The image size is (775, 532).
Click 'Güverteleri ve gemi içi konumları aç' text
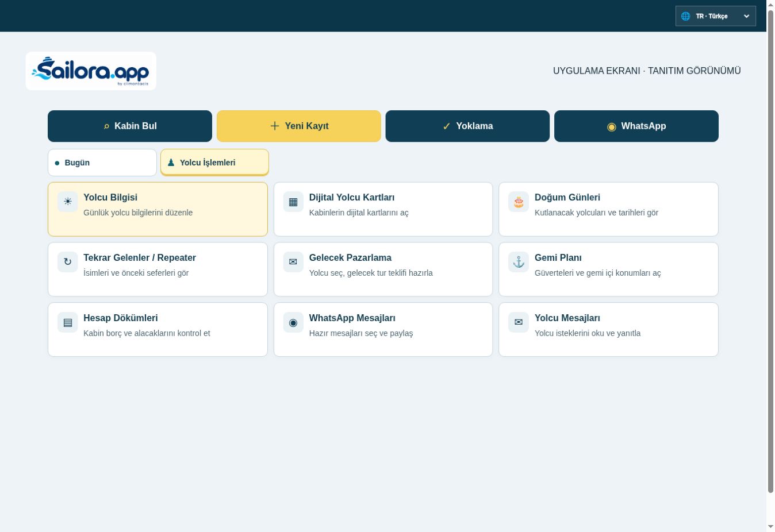coord(598,273)
